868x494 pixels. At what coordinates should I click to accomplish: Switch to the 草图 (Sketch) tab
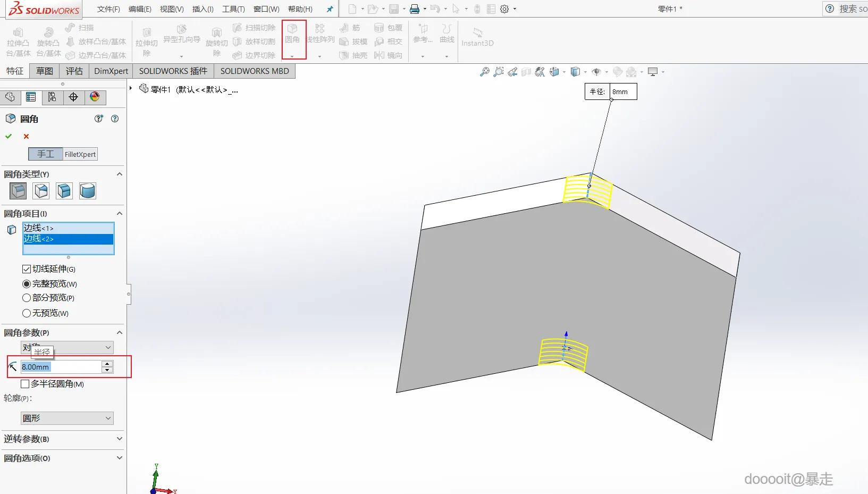point(45,71)
